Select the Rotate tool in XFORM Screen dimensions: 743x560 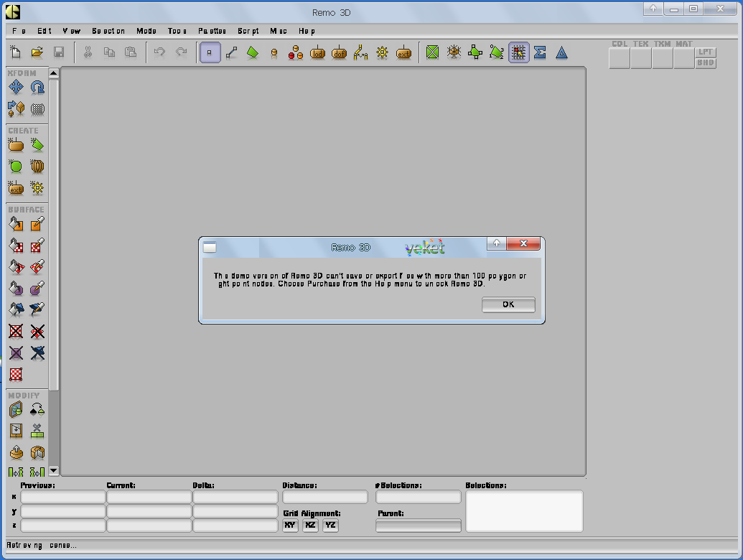(x=37, y=87)
